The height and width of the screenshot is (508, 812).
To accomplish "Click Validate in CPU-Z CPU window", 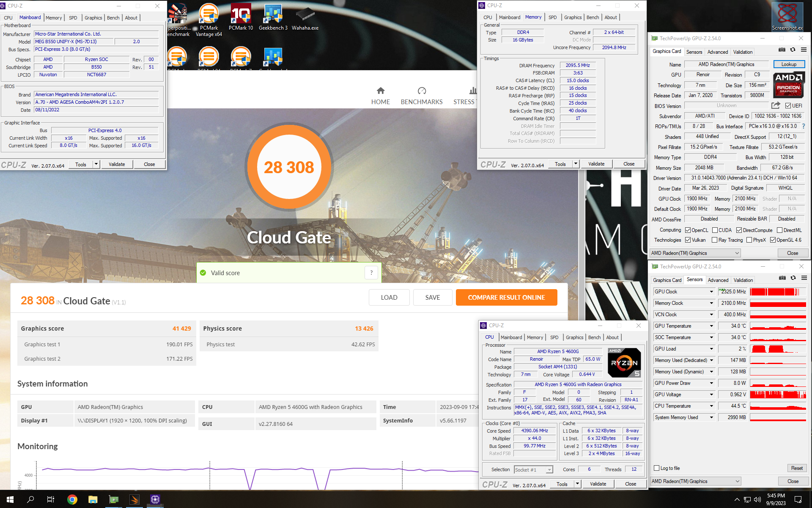I will [598, 484].
